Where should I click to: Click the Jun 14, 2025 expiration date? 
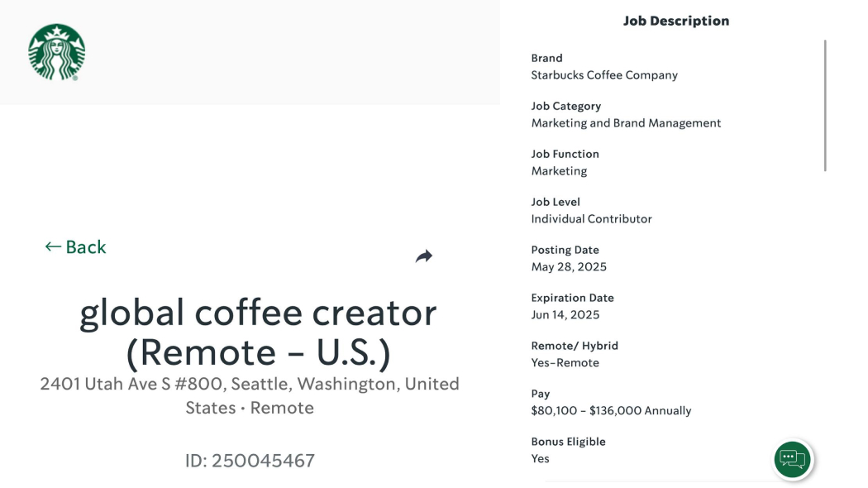565,314
